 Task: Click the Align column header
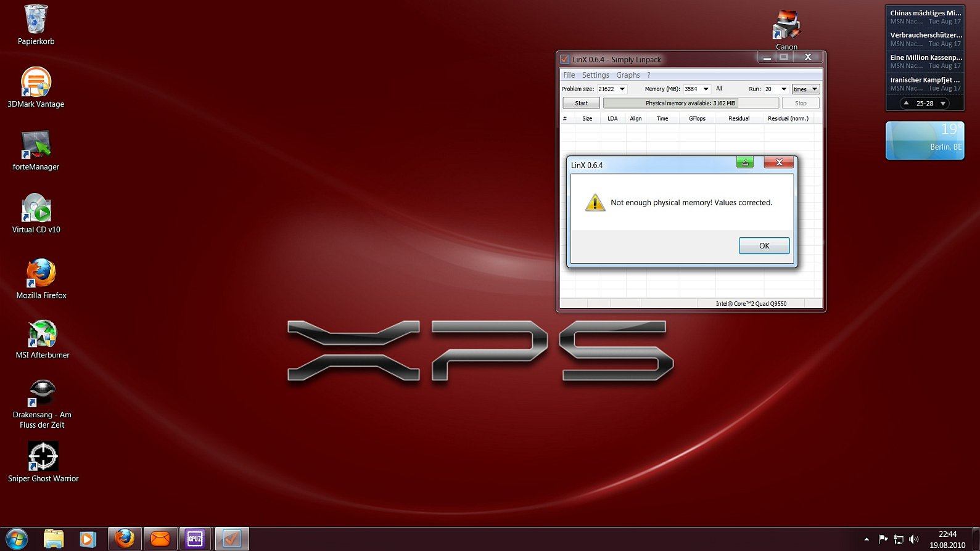[636, 118]
